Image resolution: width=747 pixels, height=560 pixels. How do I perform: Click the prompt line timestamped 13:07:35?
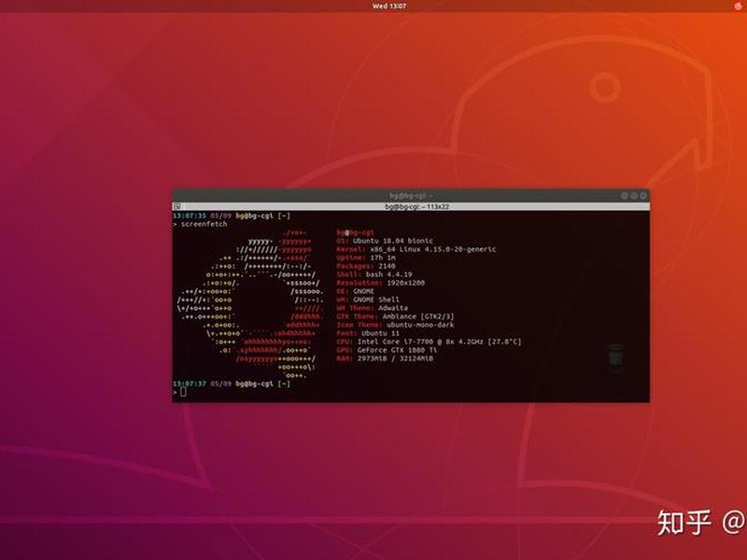click(x=231, y=216)
